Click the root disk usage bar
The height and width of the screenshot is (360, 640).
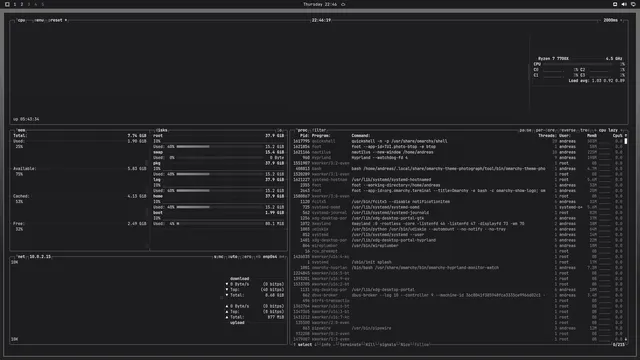tap(220, 147)
